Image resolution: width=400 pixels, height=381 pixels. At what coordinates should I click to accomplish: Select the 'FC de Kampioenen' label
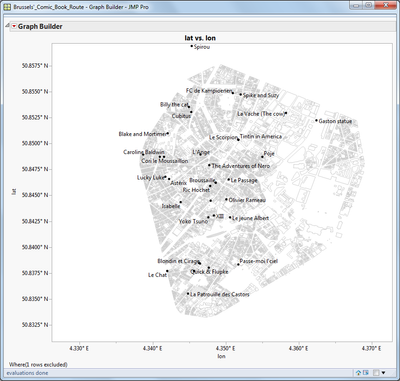tap(209, 91)
